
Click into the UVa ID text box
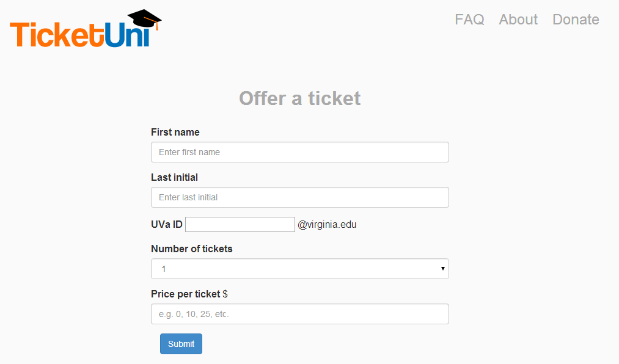click(240, 224)
